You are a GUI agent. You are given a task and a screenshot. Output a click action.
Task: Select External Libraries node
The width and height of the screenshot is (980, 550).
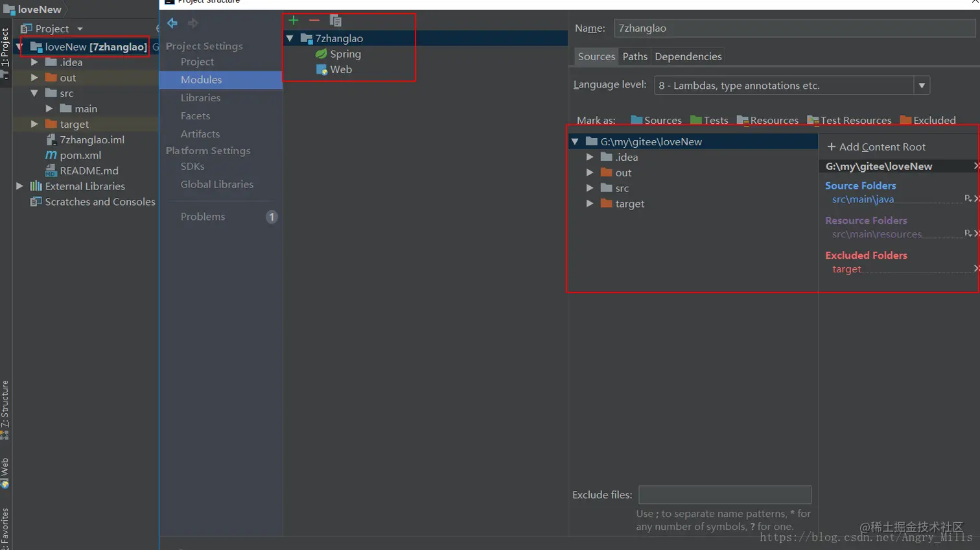[78, 186]
